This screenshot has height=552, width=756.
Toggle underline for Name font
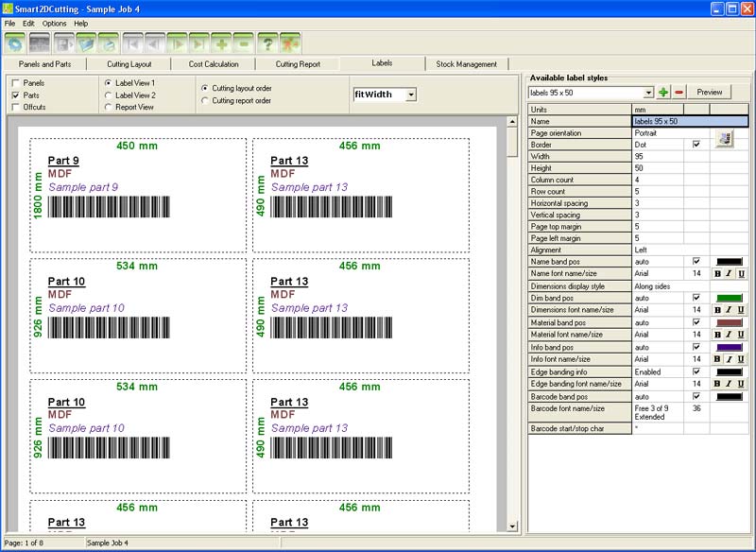741,274
